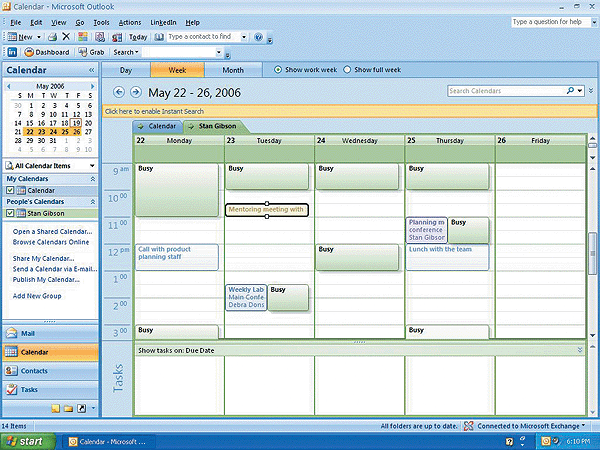This screenshot has height=450, width=600.
Task: Click the Shortcuts icon at navigation bottom
Action: (x=82, y=409)
